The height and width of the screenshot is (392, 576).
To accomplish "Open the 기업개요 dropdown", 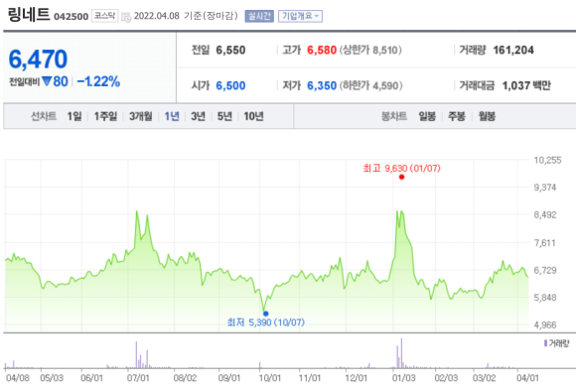I will pos(300,16).
